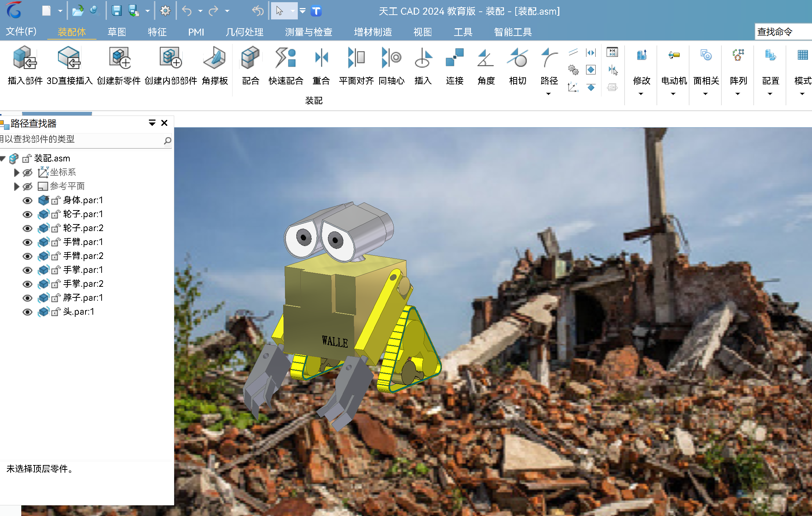This screenshot has width=812, height=516.
Task: Switch to the 测量与检查 ribbon tab
Action: (309, 32)
